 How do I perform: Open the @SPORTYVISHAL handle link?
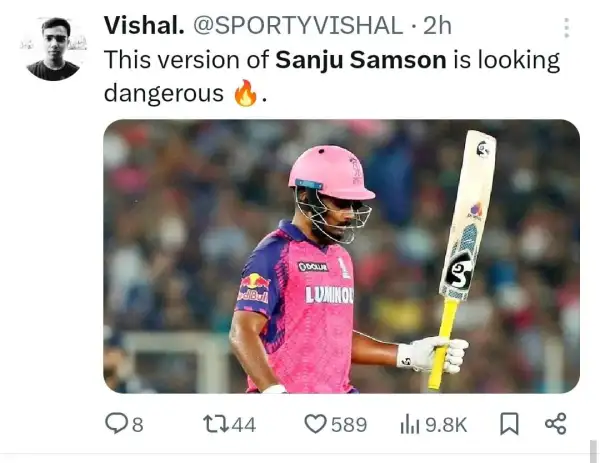[x=298, y=26]
